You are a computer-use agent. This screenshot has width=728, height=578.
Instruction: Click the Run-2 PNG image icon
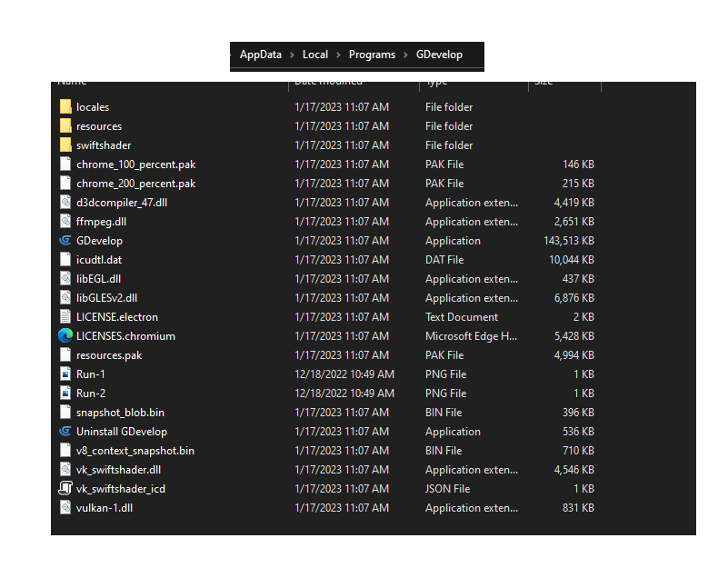[x=65, y=393]
